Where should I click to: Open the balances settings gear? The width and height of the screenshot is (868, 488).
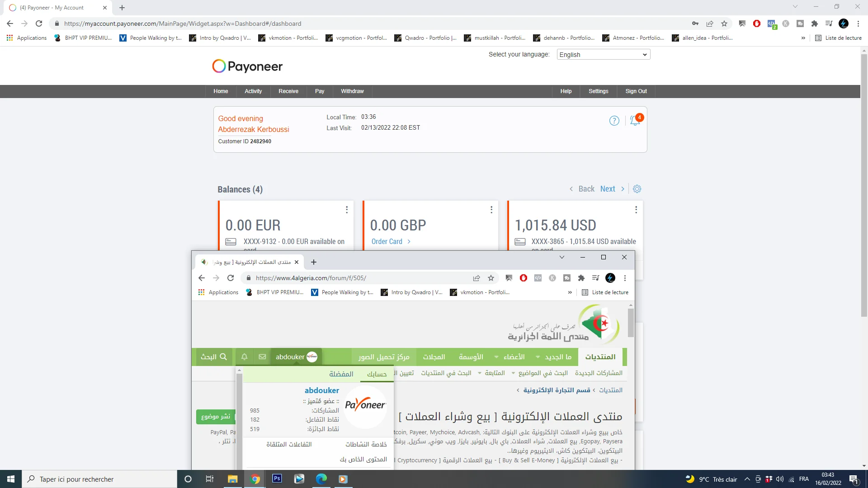[x=637, y=189]
